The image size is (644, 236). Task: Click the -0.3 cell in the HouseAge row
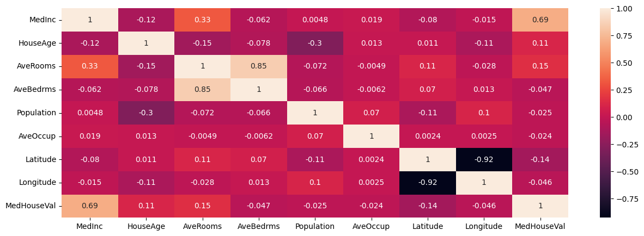click(x=315, y=43)
